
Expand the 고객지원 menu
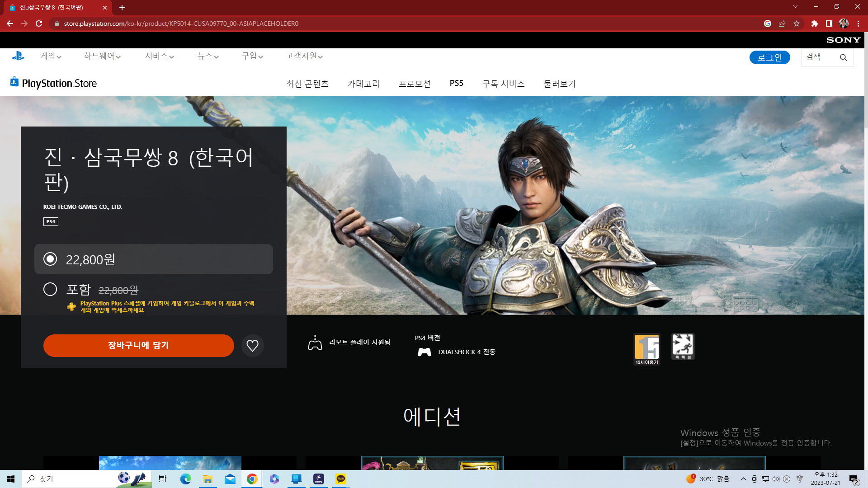(x=304, y=56)
